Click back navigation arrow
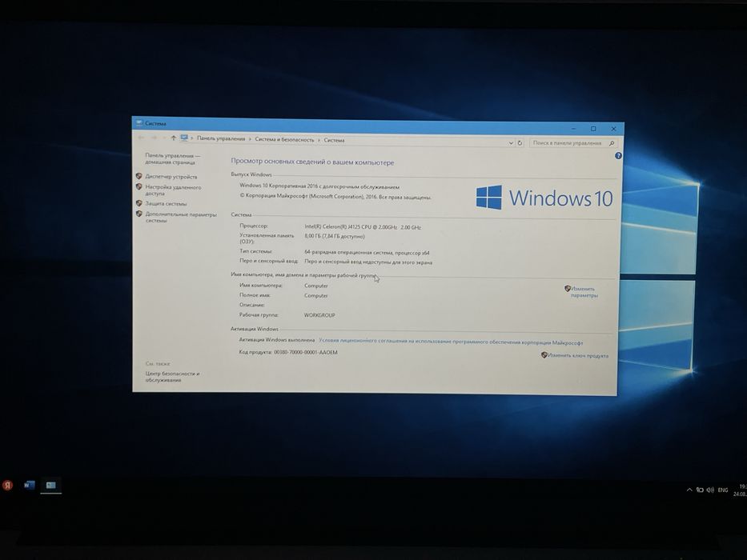747x560 pixels. click(x=142, y=137)
